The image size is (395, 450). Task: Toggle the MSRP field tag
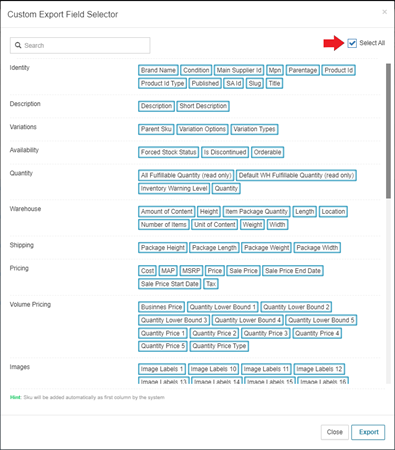[191, 271]
